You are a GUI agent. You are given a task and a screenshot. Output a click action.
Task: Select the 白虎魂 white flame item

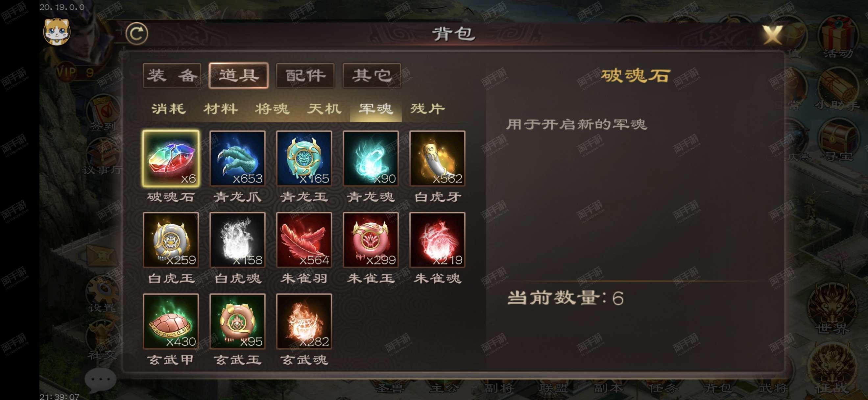[237, 240]
